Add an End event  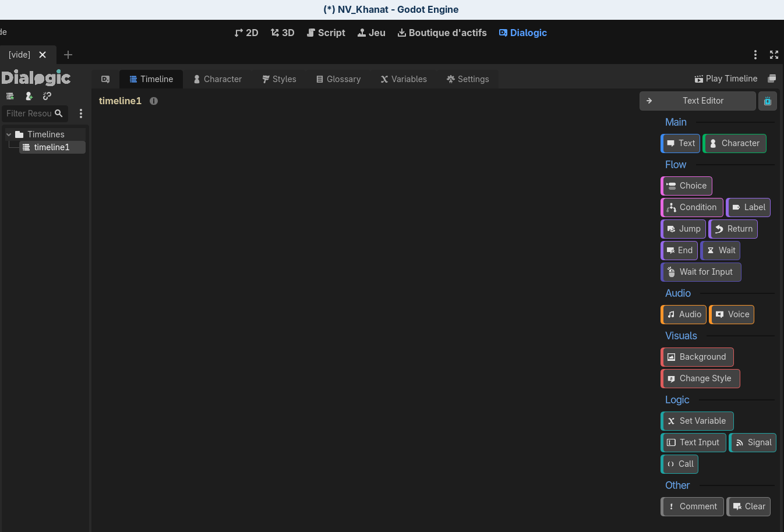pyautogui.click(x=679, y=250)
